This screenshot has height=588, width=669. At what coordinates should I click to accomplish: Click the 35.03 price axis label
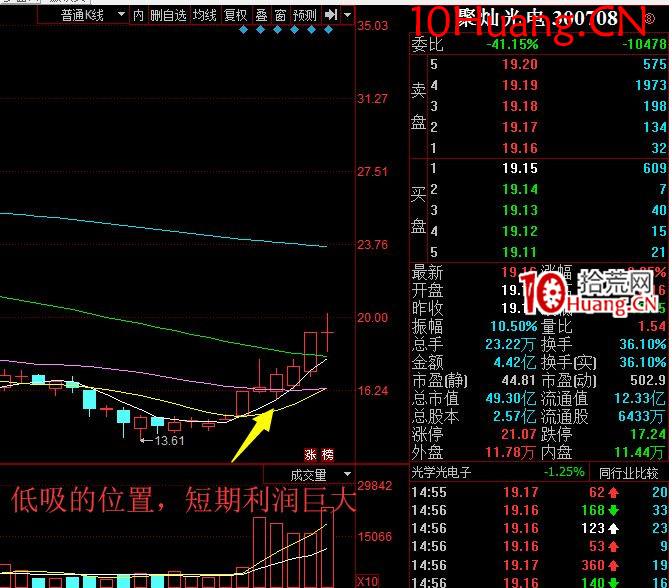(372, 26)
